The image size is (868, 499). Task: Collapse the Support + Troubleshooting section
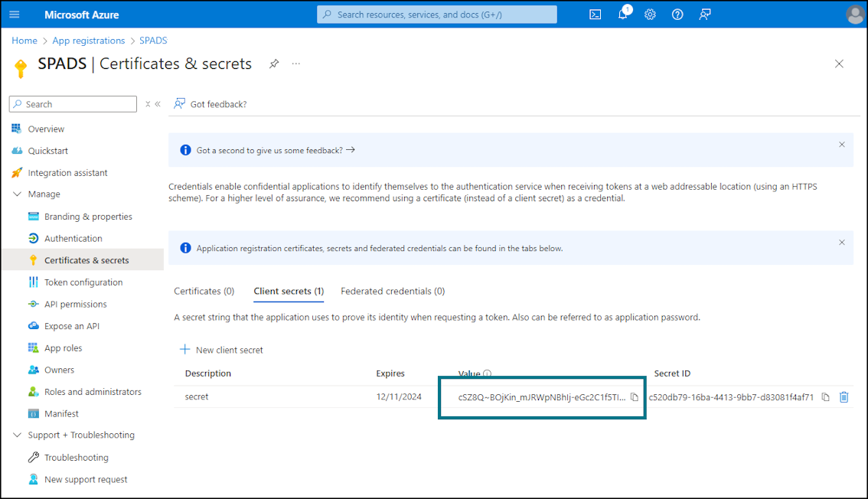tap(17, 435)
